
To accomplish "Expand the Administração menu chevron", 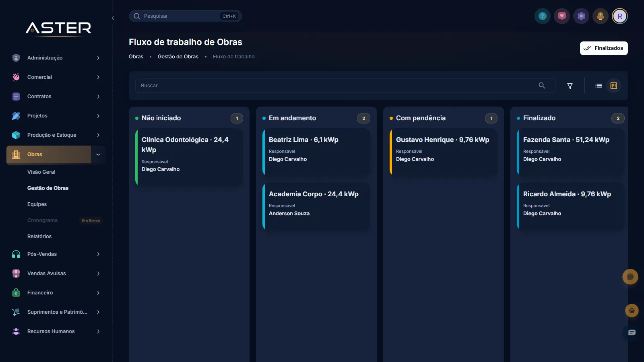I will pos(98,58).
